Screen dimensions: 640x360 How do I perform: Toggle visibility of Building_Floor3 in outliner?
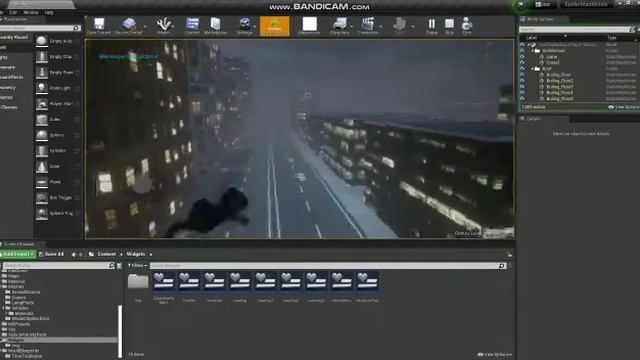tap(522, 87)
